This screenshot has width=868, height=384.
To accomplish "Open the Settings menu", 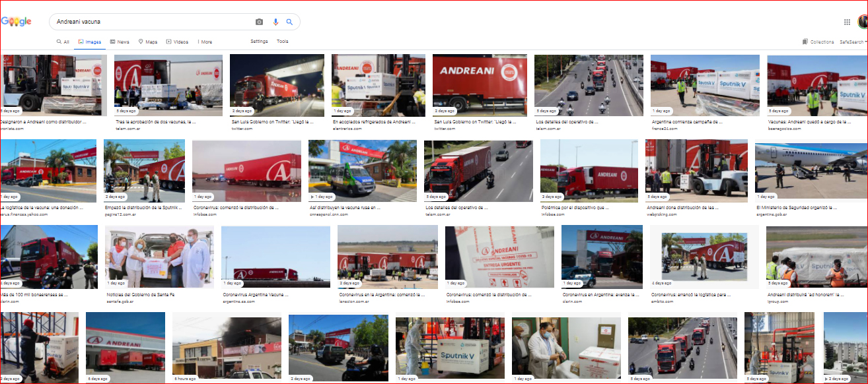I will pyautogui.click(x=259, y=42).
